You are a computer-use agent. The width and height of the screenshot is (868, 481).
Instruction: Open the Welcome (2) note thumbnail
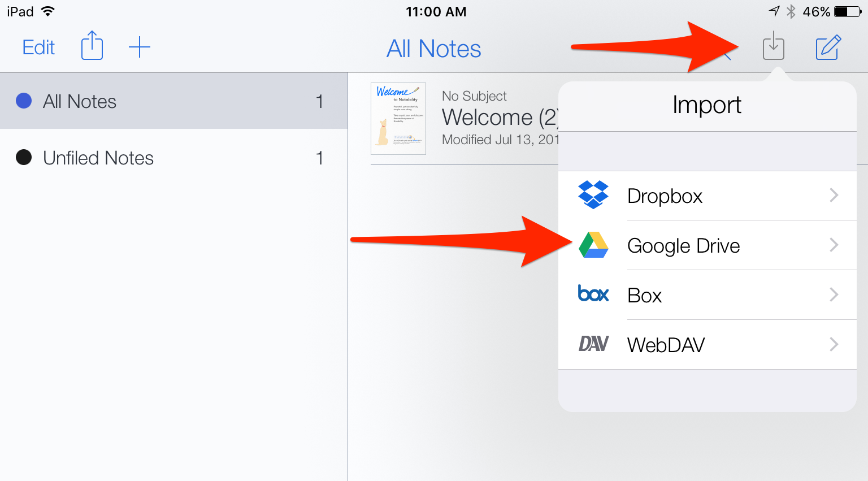click(398, 118)
